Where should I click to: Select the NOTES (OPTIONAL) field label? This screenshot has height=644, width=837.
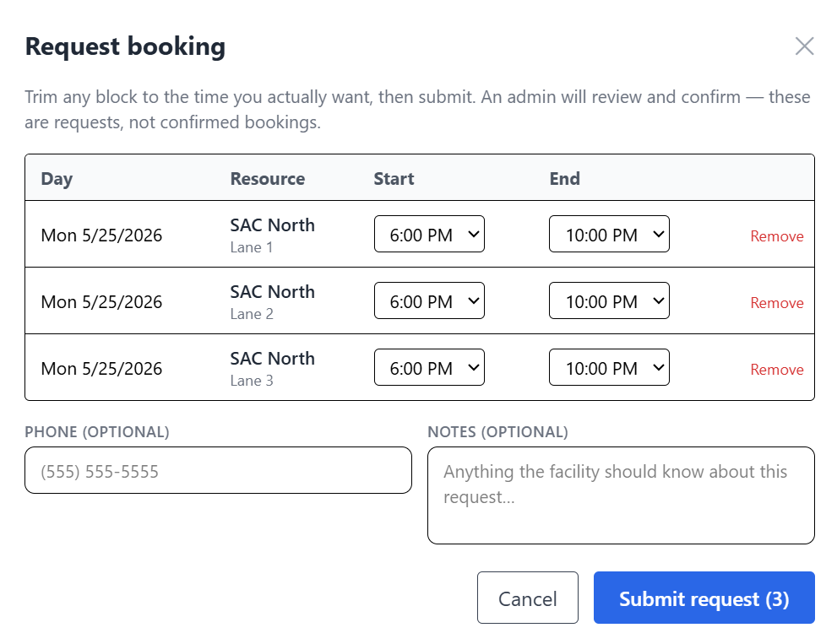point(498,431)
